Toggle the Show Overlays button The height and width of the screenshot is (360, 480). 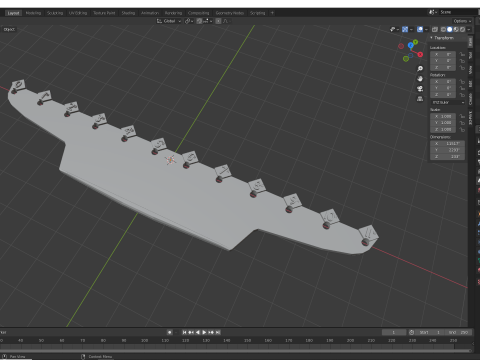click(x=420, y=29)
